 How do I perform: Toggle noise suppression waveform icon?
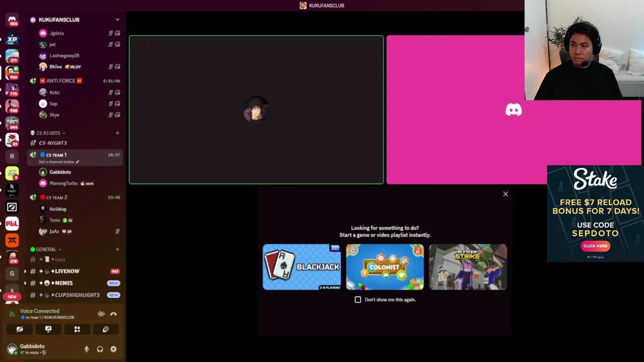tap(101, 314)
